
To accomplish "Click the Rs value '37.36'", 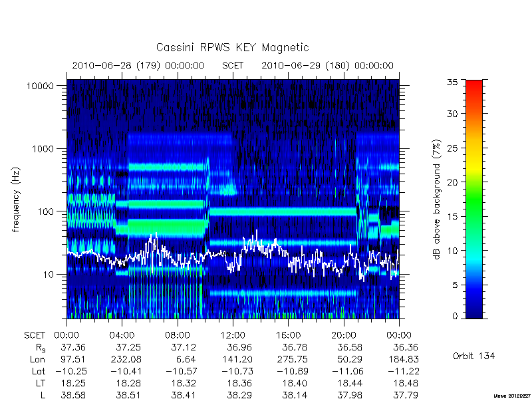I will tap(73, 347).
